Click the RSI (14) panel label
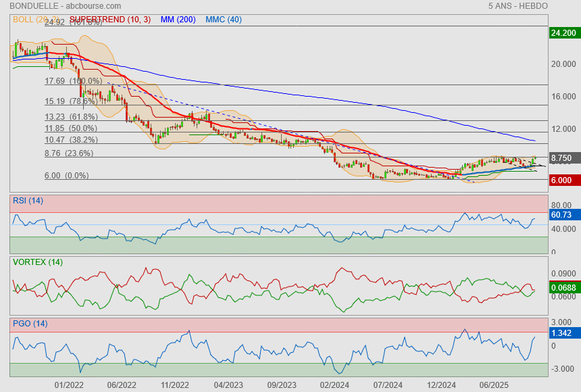The width and height of the screenshot is (581, 392). point(28,200)
